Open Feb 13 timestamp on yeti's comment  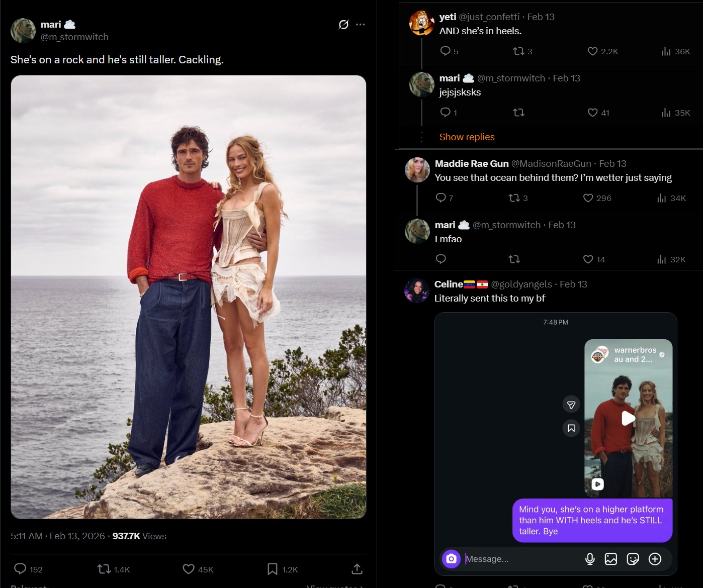(x=541, y=17)
